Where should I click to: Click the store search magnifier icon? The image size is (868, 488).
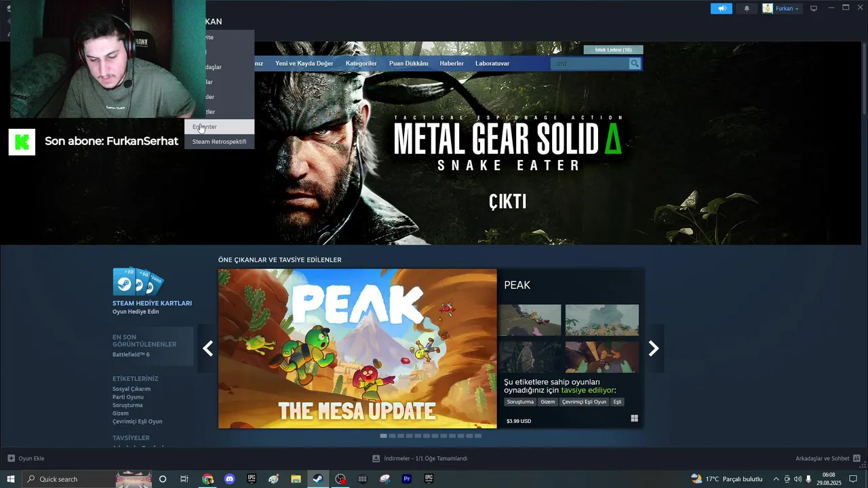point(635,63)
